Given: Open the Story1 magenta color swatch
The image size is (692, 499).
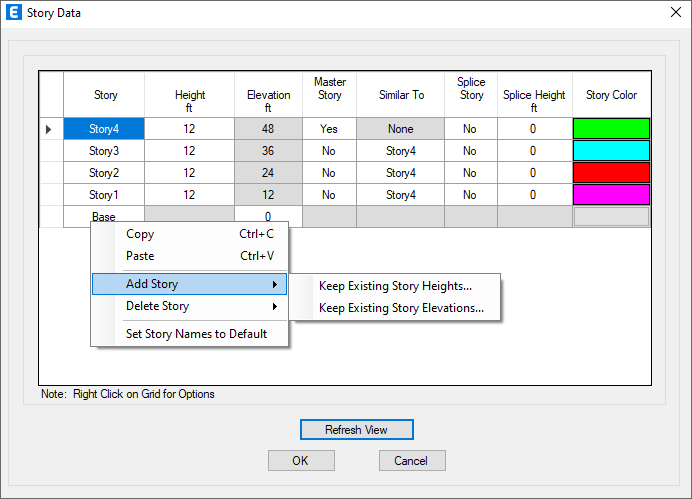Looking at the screenshot, I should 611,195.
